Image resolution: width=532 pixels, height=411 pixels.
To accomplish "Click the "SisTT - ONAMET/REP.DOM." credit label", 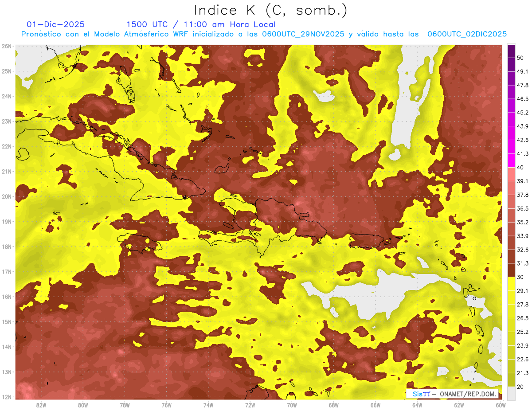I will [x=453, y=394].
